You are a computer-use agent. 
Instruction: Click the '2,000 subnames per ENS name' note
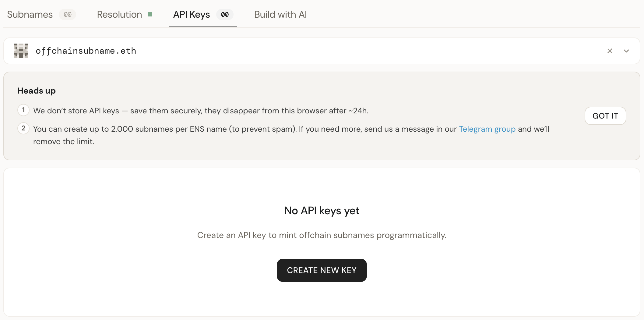(x=291, y=135)
